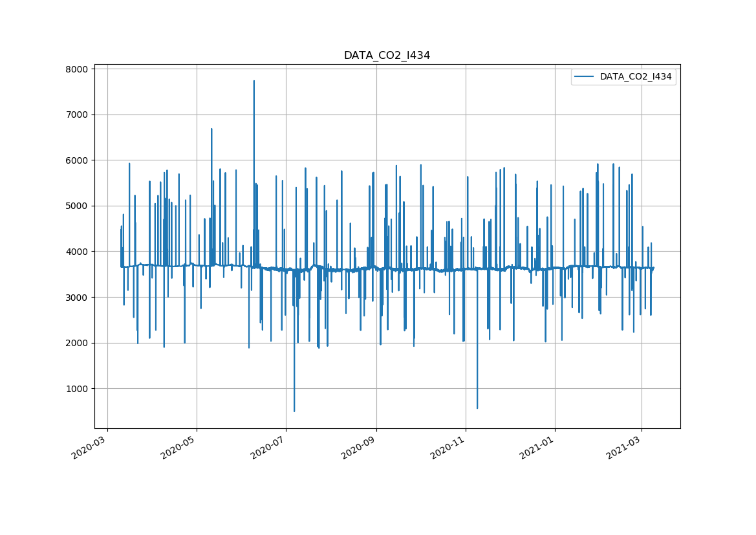This screenshot has width=756, height=535.
Task: Click the plot title DATA_CO2_I434
Action: [x=387, y=56]
